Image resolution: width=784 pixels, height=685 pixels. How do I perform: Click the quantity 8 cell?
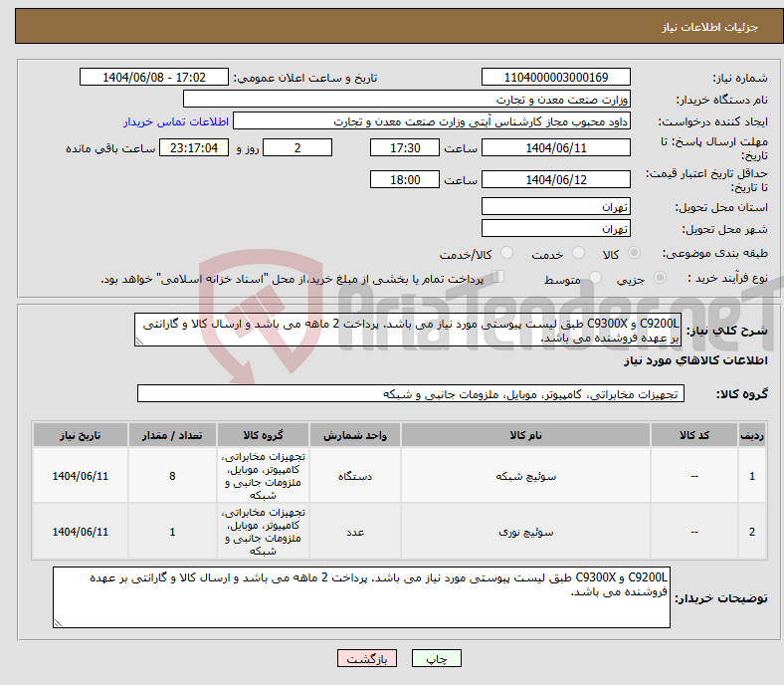172,475
